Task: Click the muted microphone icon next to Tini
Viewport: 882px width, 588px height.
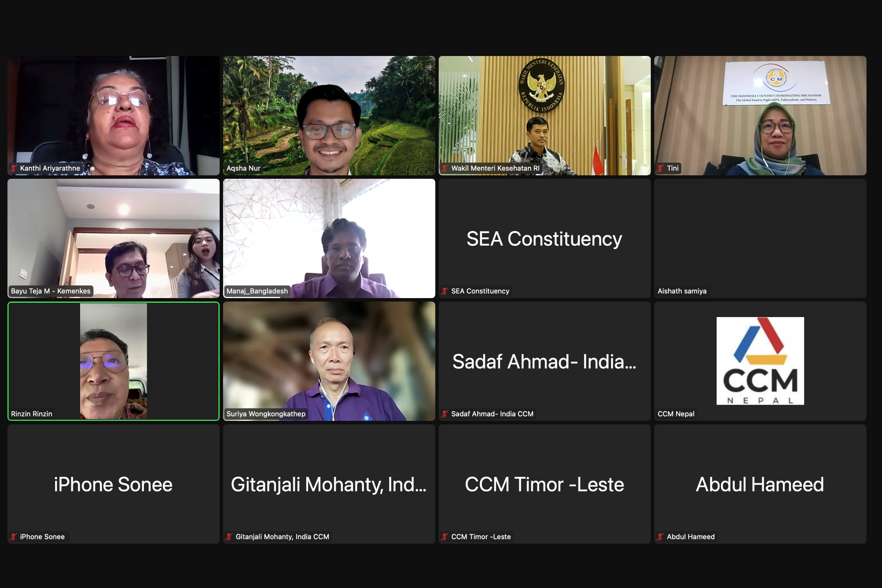Action: pyautogui.click(x=660, y=168)
